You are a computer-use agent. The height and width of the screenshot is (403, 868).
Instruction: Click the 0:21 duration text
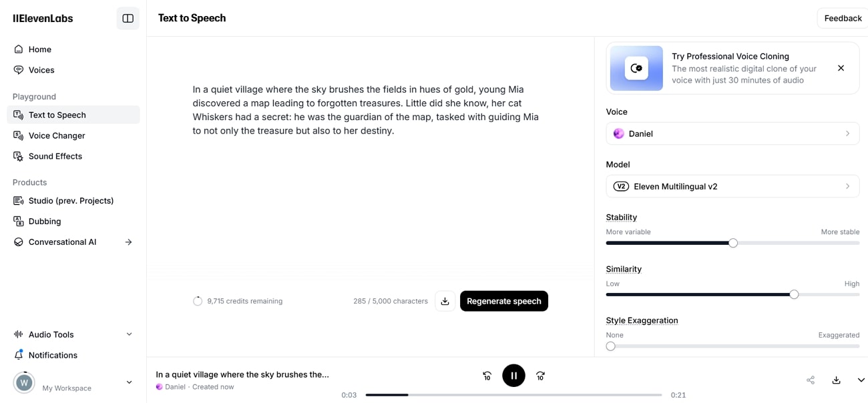pos(678,395)
